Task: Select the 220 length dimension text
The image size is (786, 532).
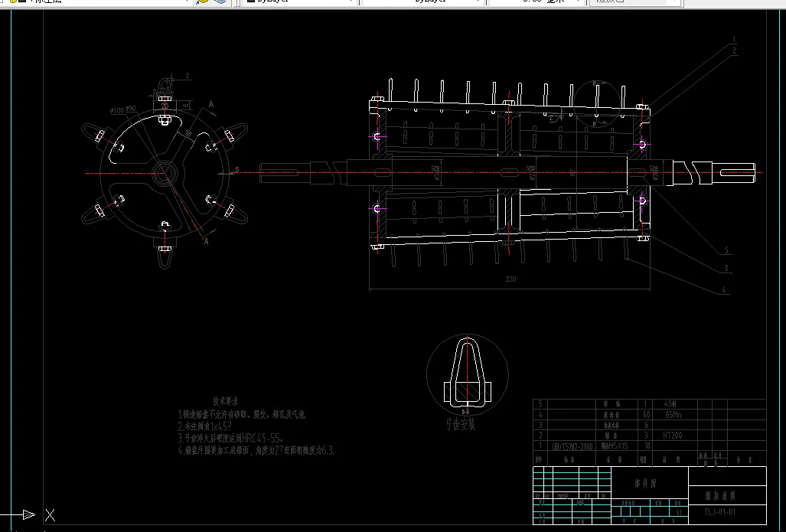Action: point(510,279)
